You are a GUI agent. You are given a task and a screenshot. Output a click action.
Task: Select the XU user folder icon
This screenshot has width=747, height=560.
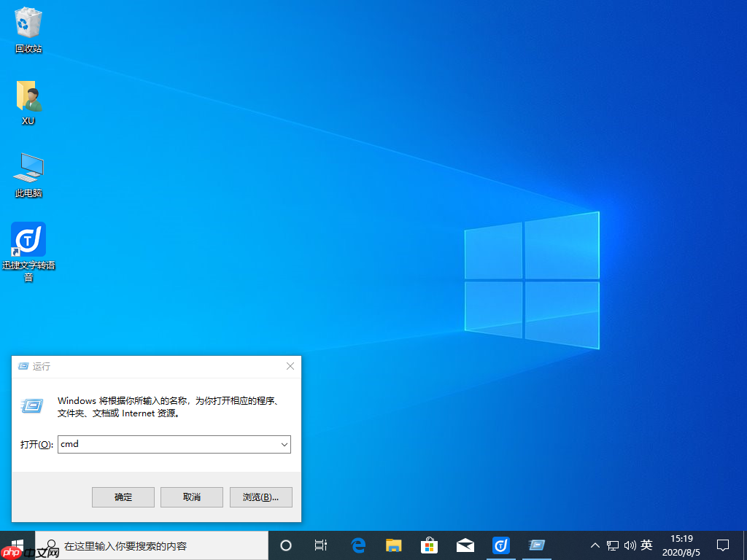click(28, 103)
